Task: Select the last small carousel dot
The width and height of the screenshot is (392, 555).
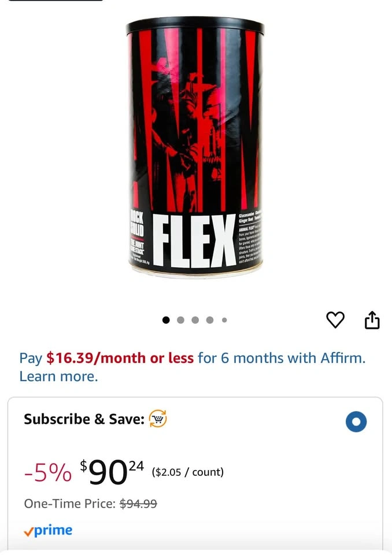Action: point(224,320)
